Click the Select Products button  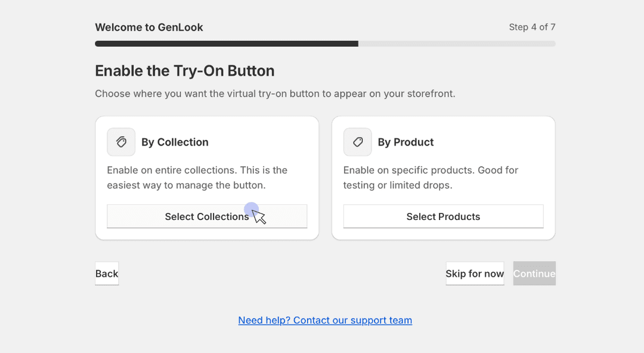pos(443,216)
